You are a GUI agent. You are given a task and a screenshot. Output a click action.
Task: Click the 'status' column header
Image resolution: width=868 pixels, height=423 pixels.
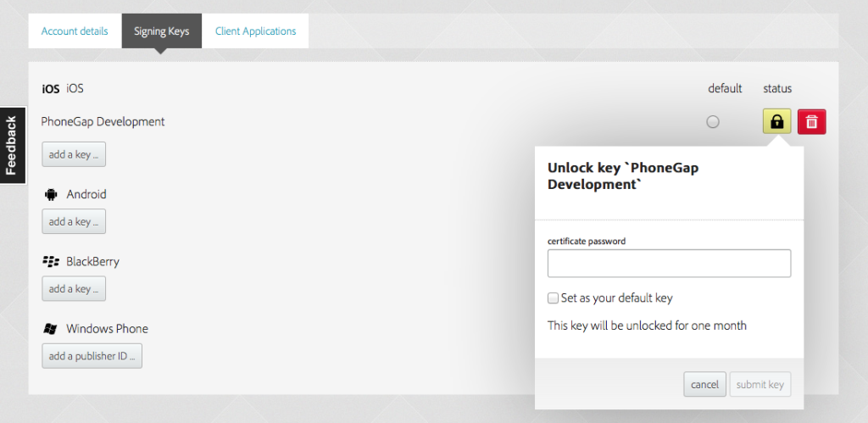click(777, 89)
